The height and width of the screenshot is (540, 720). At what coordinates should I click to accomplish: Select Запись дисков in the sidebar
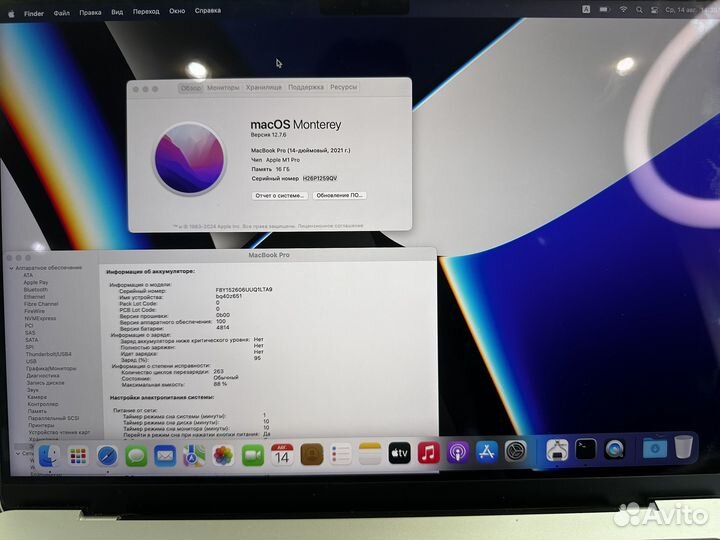(x=45, y=382)
